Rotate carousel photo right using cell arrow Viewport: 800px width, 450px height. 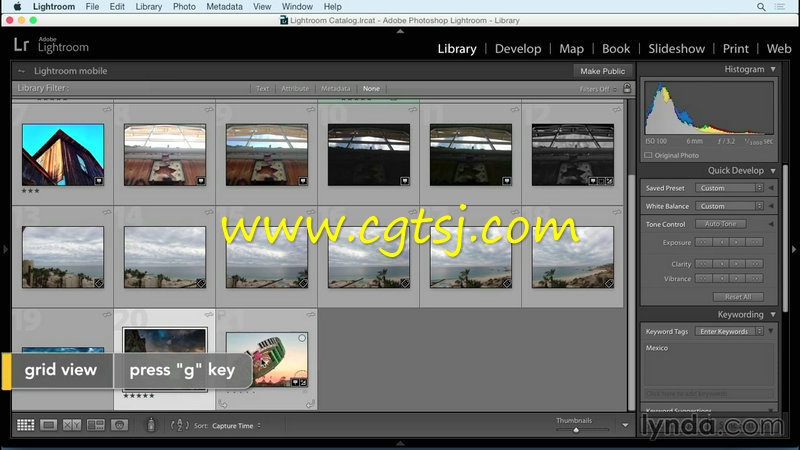(x=310, y=404)
